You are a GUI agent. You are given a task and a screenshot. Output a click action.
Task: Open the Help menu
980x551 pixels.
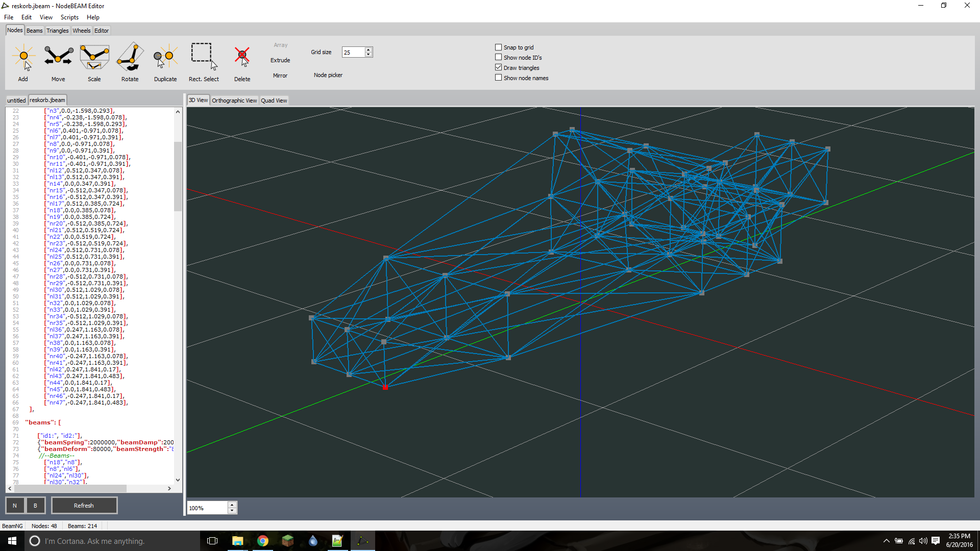(93, 17)
